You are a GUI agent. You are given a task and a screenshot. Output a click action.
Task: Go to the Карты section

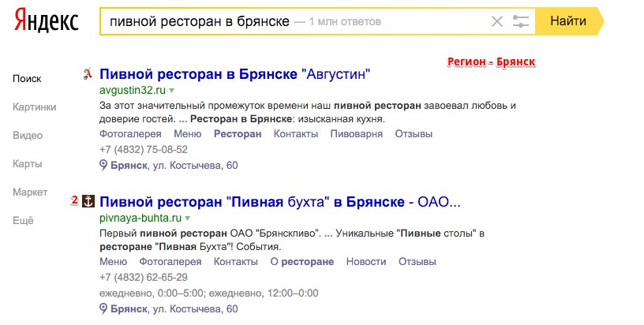[27, 164]
